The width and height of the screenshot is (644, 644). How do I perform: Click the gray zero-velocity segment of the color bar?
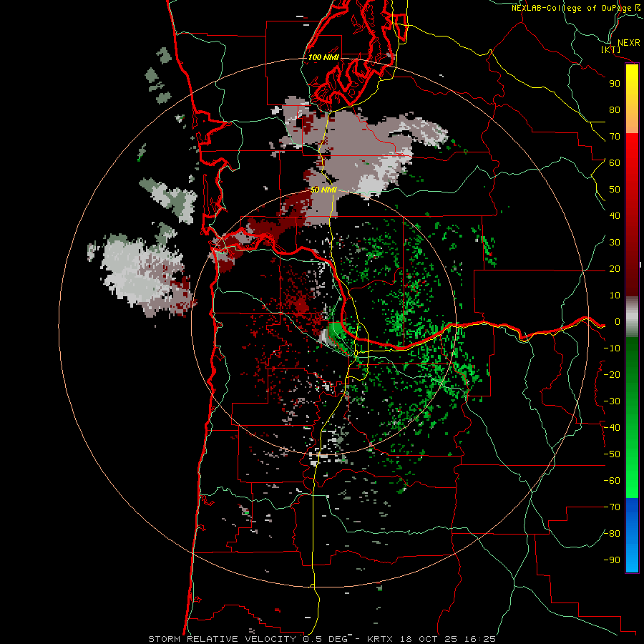click(x=632, y=317)
